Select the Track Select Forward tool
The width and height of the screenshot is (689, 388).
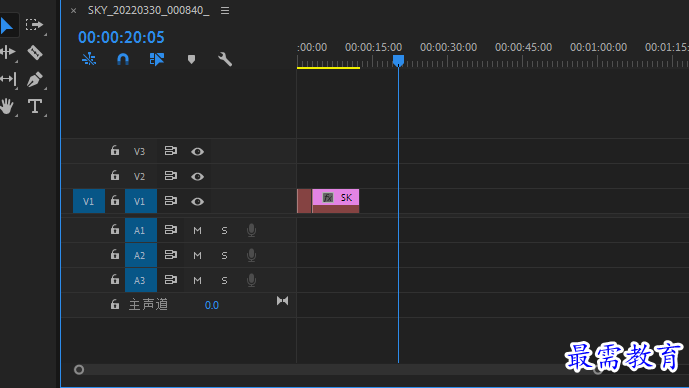tap(34, 25)
